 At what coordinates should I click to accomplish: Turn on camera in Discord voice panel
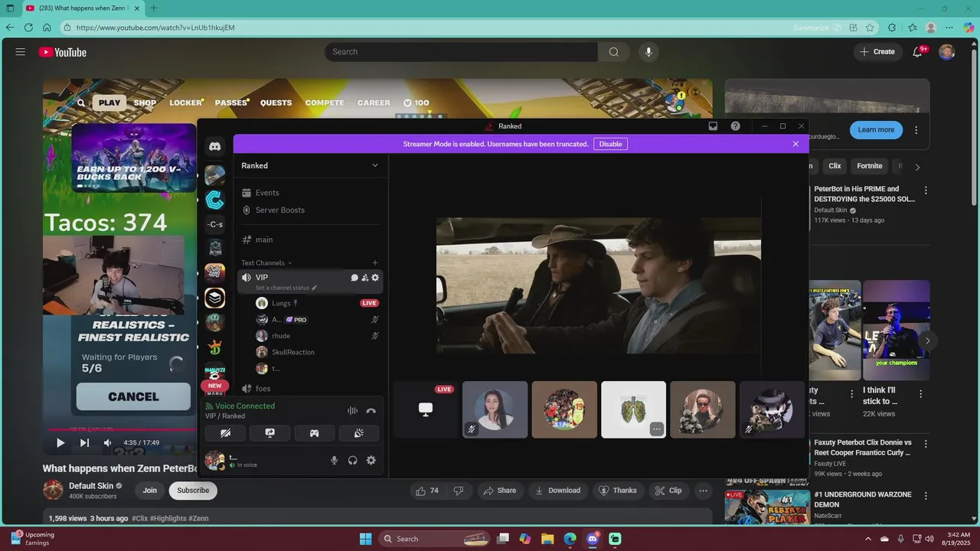[x=225, y=433]
